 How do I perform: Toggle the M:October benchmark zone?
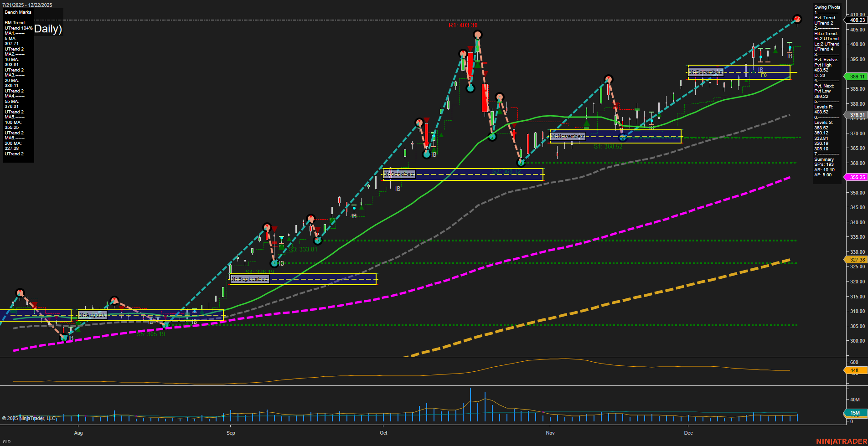click(399, 174)
